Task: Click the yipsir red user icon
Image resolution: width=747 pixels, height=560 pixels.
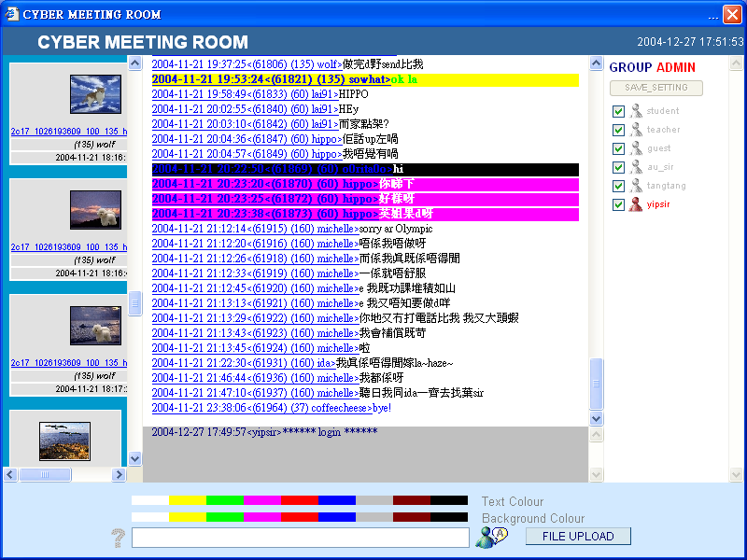Action: [x=636, y=204]
